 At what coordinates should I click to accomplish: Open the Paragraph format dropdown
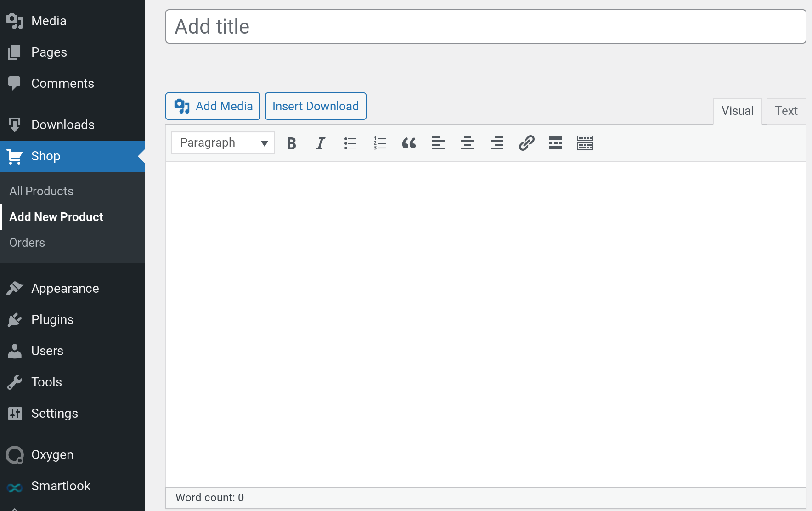[223, 143]
